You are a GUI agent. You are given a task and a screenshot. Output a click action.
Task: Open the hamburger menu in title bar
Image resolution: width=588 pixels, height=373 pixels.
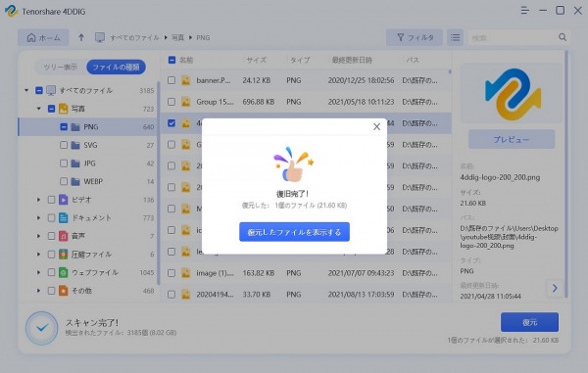pyautogui.click(x=525, y=11)
